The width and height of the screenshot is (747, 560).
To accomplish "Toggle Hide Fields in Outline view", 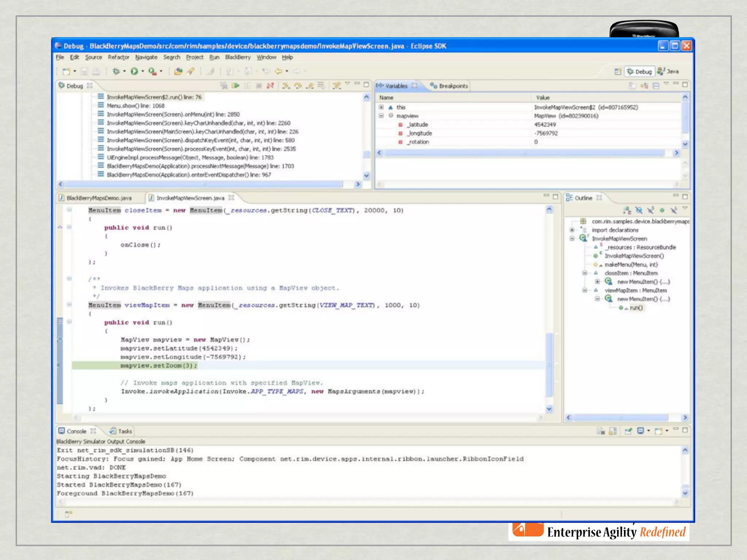I will pyautogui.click(x=639, y=210).
